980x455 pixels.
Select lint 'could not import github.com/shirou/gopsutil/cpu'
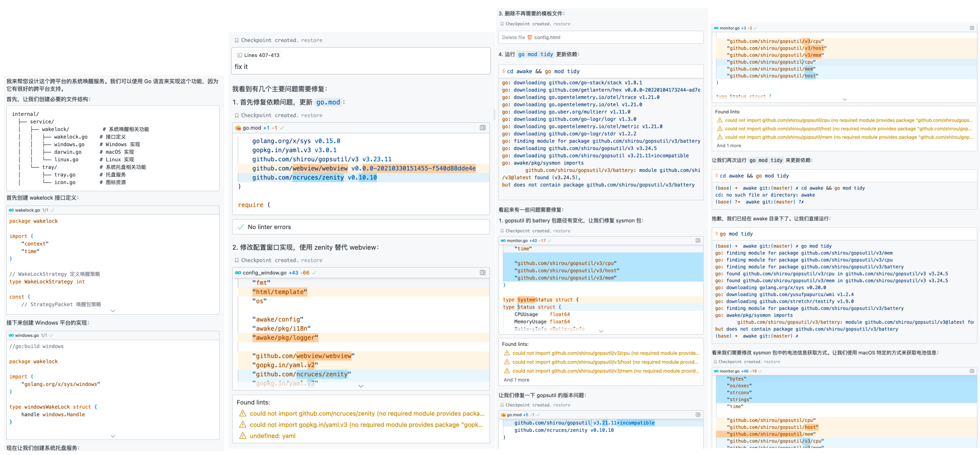849,120
